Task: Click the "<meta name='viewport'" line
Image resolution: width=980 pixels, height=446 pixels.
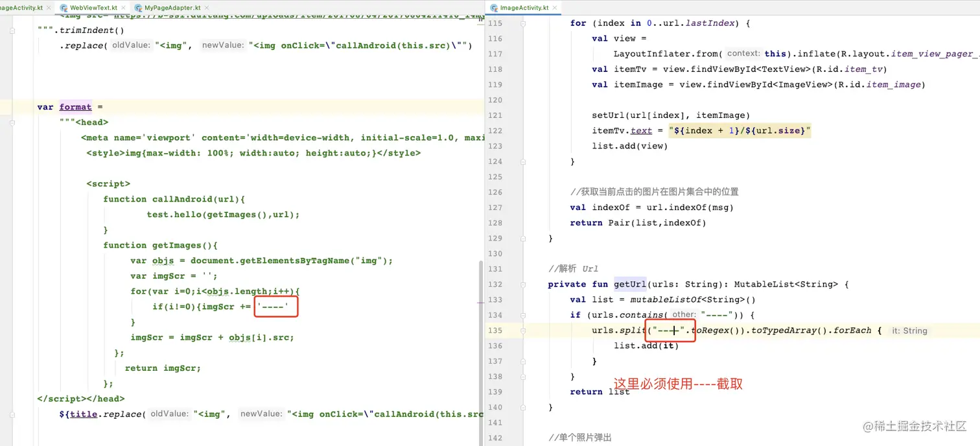Action: [x=282, y=137]
